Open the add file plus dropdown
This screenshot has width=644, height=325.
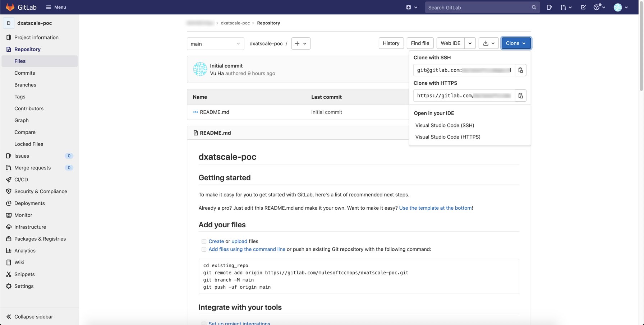pos(301,43)
